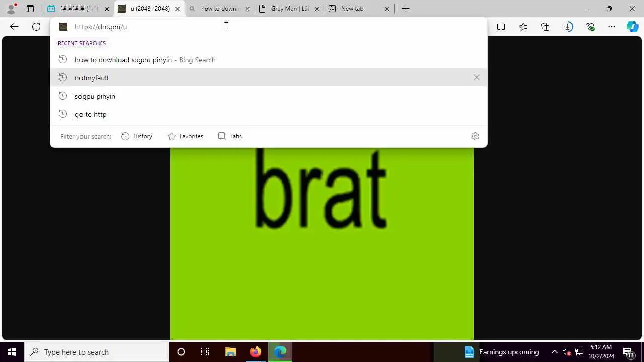Open Browser essentials icon

pos(590,27)
